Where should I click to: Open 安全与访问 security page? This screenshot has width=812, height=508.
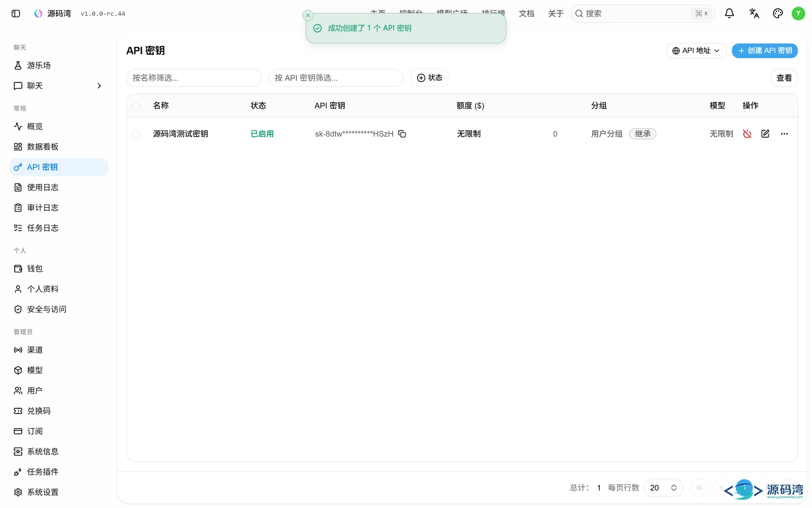coord(59,309)
